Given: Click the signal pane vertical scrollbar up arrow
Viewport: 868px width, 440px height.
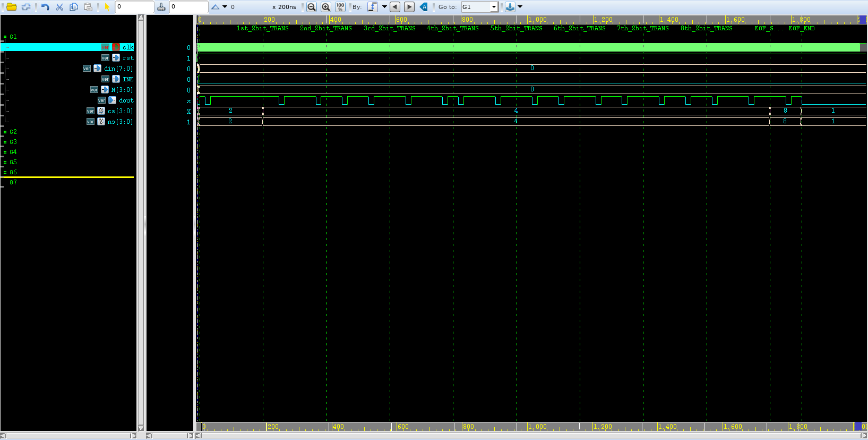Looking at the screenshot, I should click(141, 18).
